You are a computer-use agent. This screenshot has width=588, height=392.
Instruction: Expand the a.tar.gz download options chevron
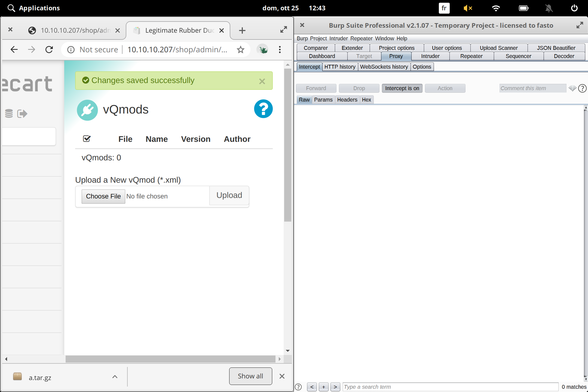coord(115,376)
